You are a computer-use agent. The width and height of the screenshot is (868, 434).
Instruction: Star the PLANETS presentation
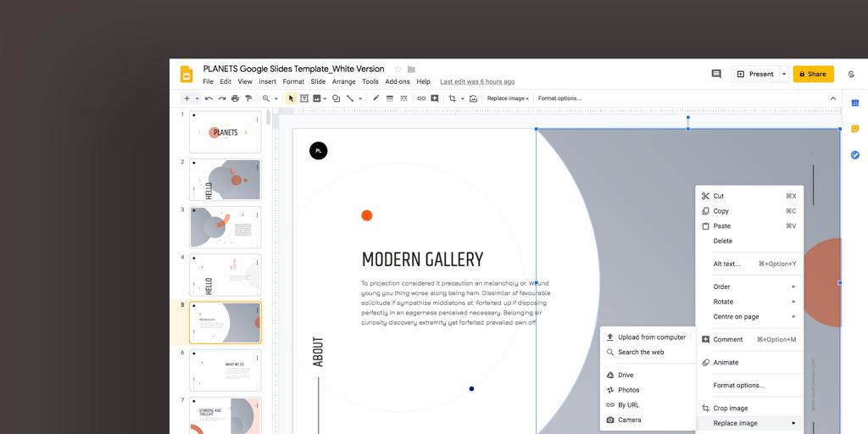[398, 70]
